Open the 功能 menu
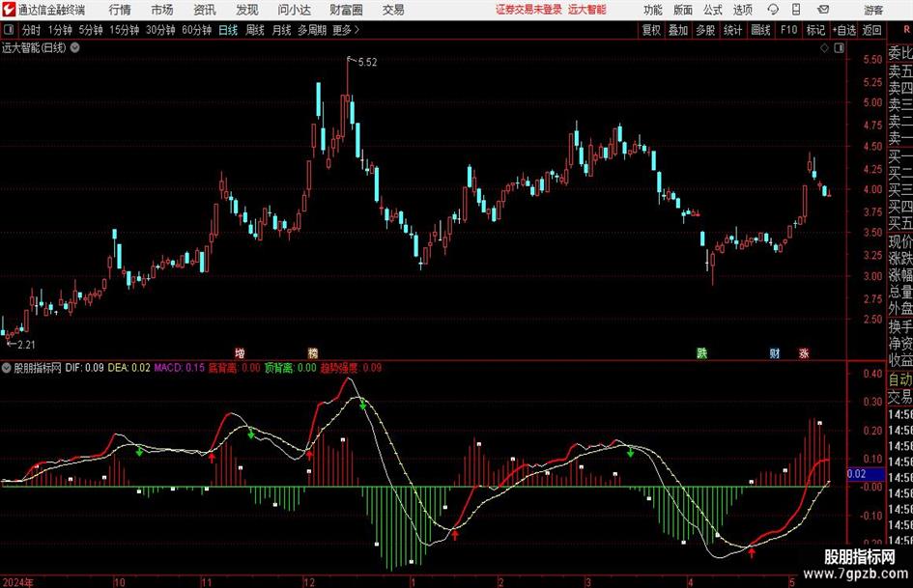The width and height of the screenshot is (913, 588). pos(653,10)
